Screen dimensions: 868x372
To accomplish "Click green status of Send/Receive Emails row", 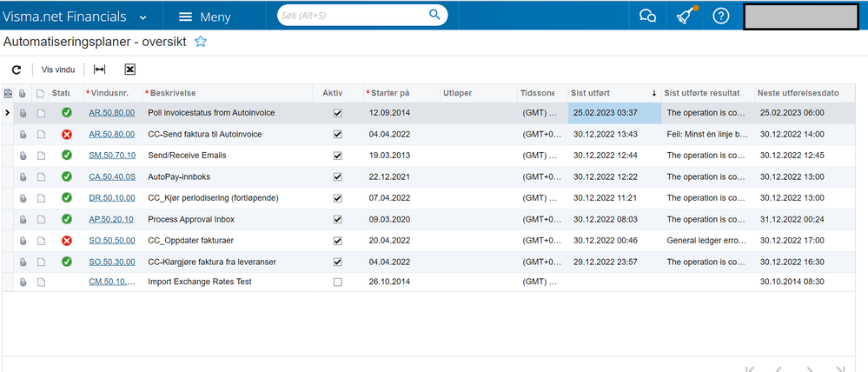I will pyautogui.click(x=67, y=155).
